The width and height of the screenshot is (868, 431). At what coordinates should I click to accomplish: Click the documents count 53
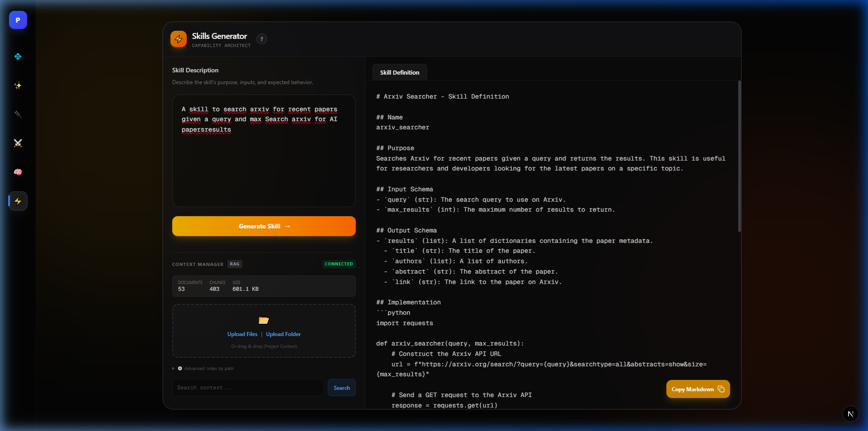pos(181,289)
